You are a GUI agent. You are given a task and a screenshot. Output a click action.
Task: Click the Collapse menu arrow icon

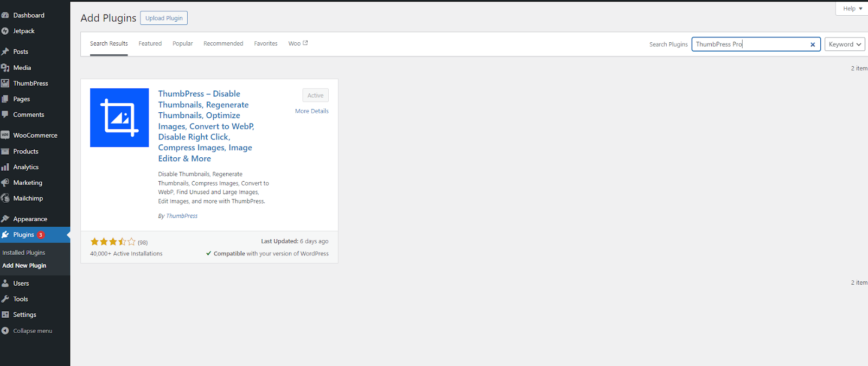pyautogui.click(x=5, y=331)
